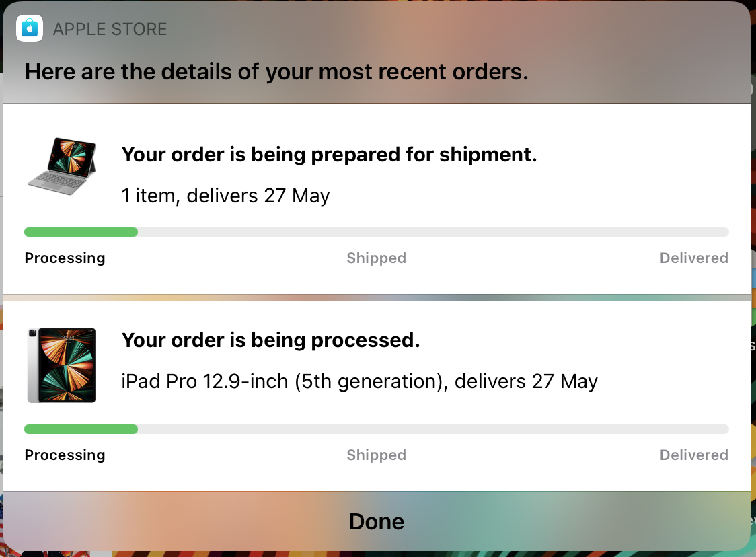The image size is (756, 557).
Task: Click the second order's green progress bar
Action: (x=81, y=429)
